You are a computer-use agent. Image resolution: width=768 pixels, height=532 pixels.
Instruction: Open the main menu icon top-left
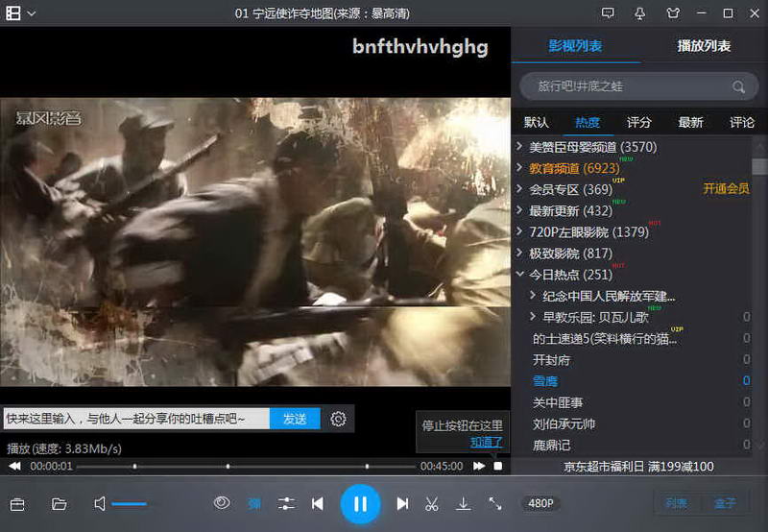[13, 13]
